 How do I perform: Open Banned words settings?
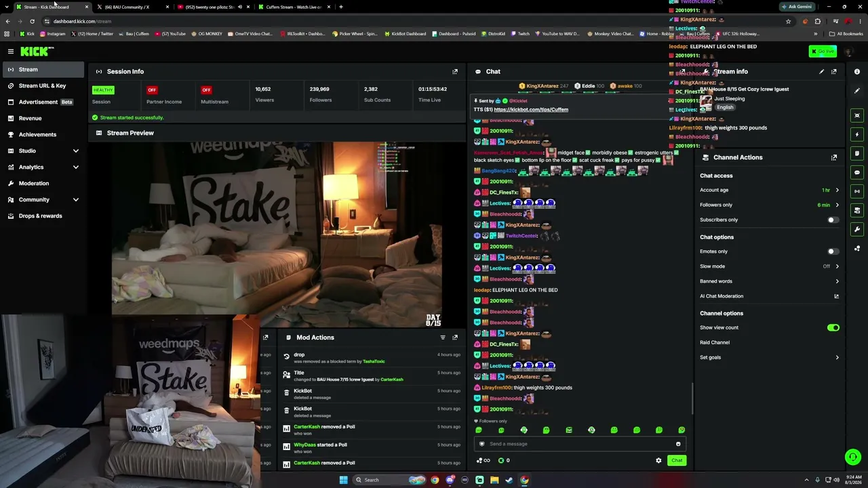click(x=769, y=281)
